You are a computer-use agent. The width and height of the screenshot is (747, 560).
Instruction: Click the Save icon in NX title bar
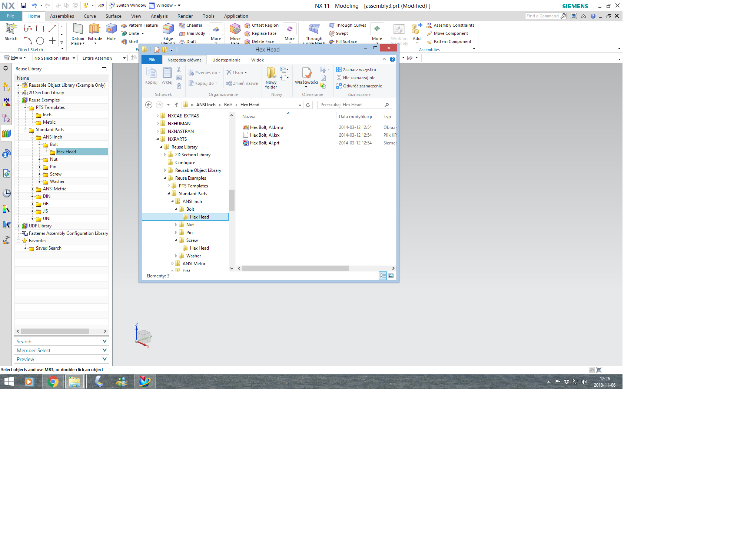point(23,6)
